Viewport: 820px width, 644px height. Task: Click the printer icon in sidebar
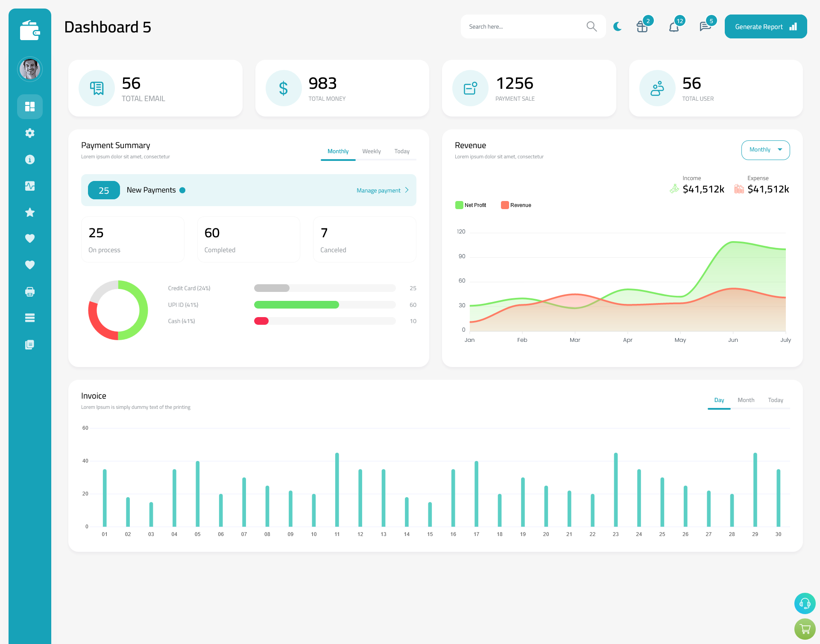coord(30,291)
